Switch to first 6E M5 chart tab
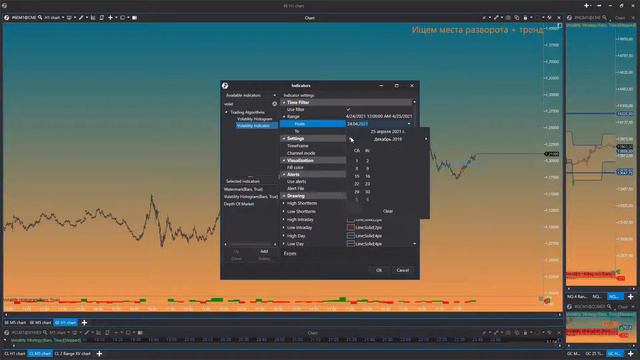The width and height of the screenshot is (640, 360). [x=15, y=322]
